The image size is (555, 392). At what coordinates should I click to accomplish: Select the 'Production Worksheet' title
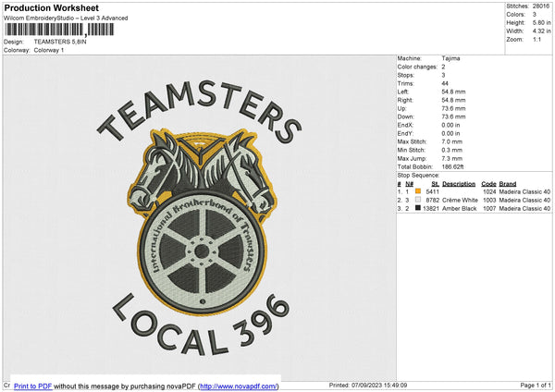tap(51, 7)
